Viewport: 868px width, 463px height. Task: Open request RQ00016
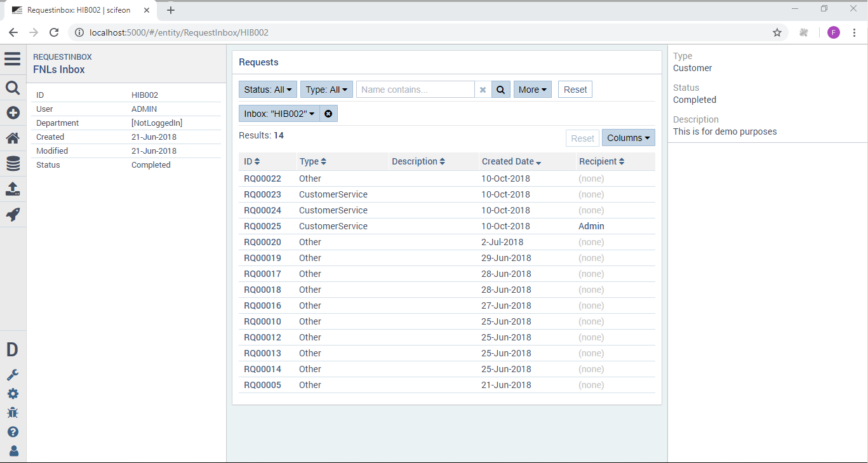(x=262, y=305)
